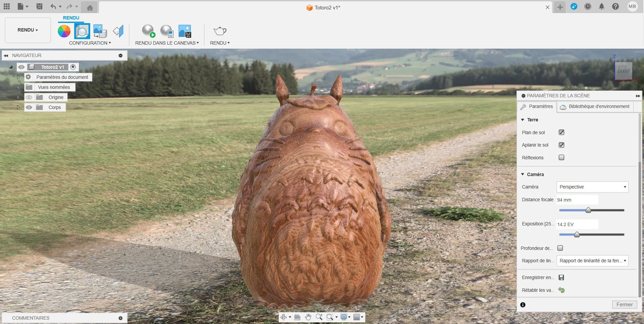The image size is (644, 324).
Task: Select the Paramètres tab
Action: (537, 107)
